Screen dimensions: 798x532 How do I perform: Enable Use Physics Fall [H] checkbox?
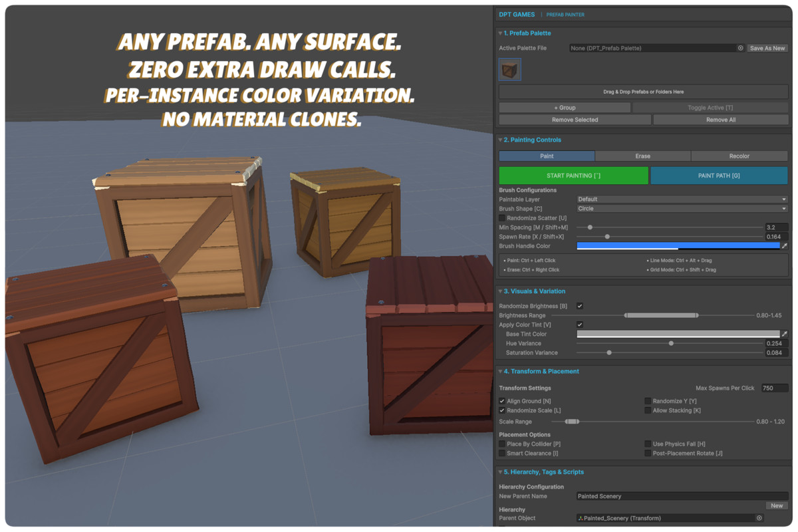click(x=648, y=444)
